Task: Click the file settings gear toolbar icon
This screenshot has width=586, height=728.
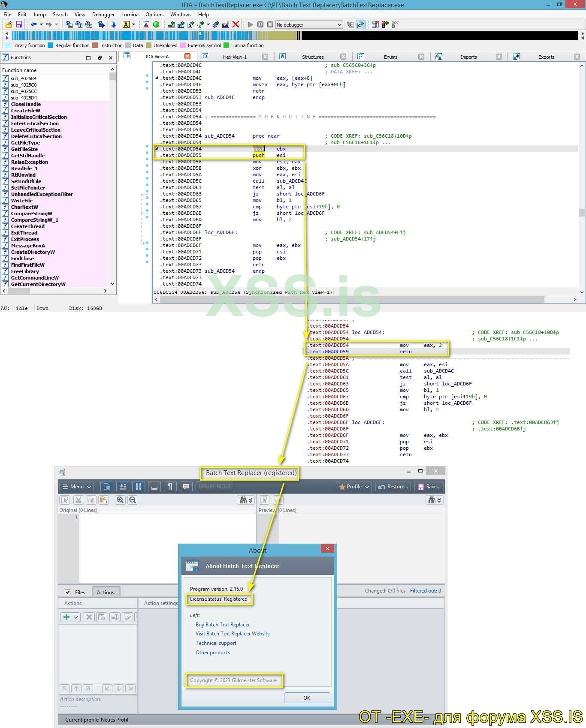Action: click(x=106, y=487)
